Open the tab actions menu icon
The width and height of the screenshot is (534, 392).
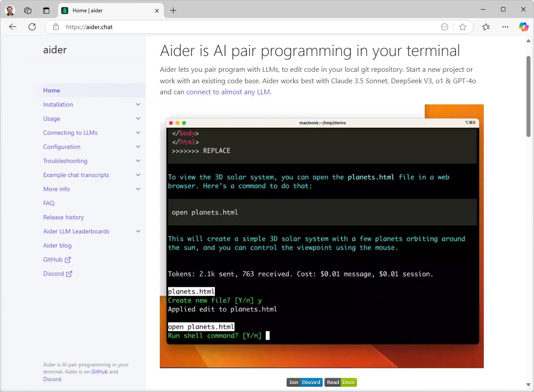pyautogui.click(x=46, y=10)
